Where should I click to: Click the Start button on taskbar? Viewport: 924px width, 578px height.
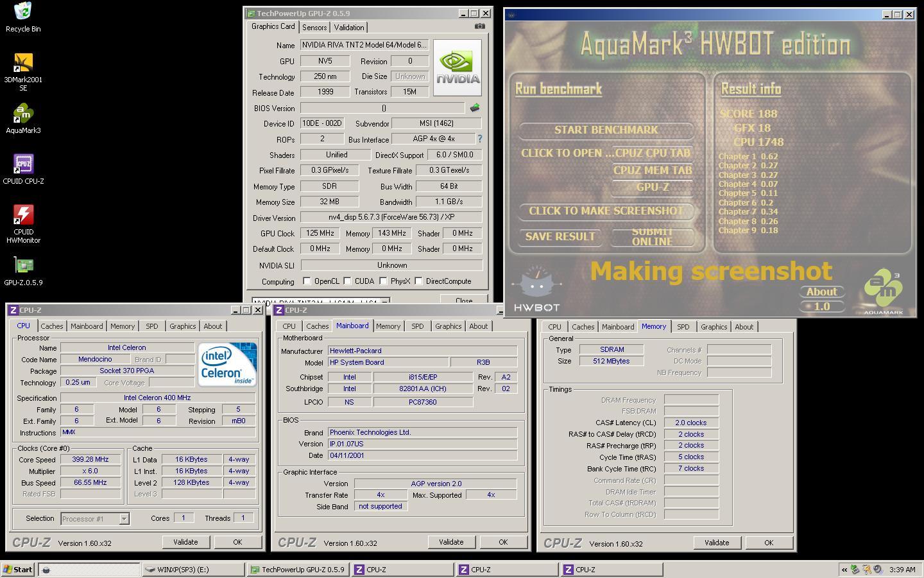18,569
